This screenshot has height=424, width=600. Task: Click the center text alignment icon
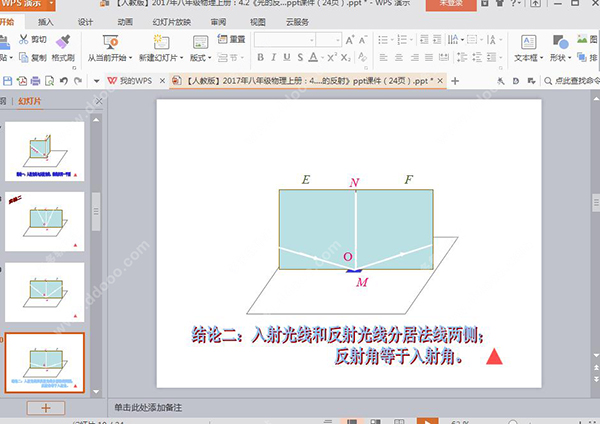pyautogui.click(x=399, y=58)
